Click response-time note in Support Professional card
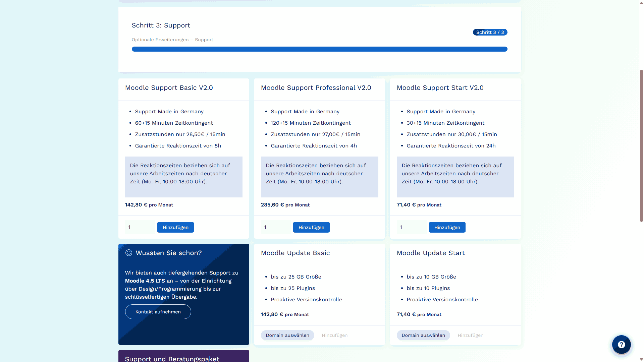This screenshot has width=644, height=362. pyautogui.click(x=320, y=177)
